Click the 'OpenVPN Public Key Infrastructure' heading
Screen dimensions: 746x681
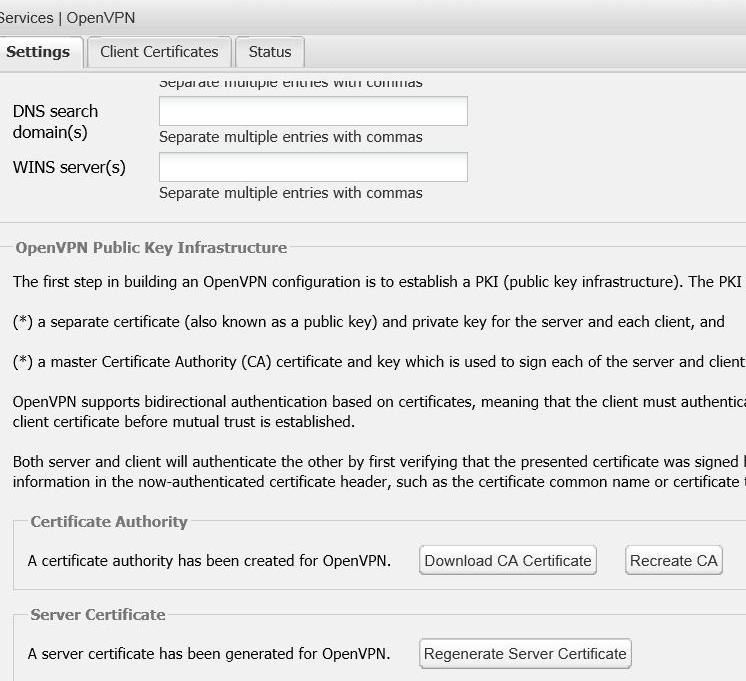point(151,248)
